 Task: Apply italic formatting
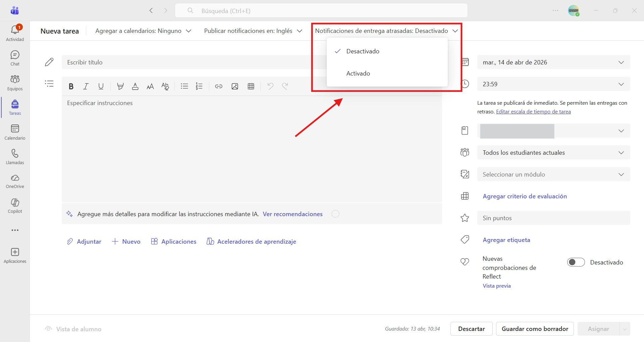coord(86,86)
